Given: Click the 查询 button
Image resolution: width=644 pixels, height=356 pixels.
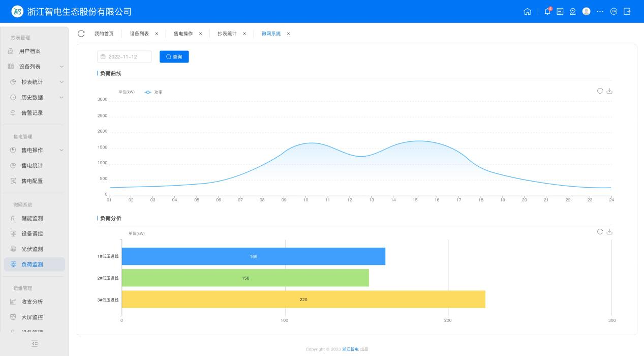Looking at the screenshot, I should tap(174, 57).
